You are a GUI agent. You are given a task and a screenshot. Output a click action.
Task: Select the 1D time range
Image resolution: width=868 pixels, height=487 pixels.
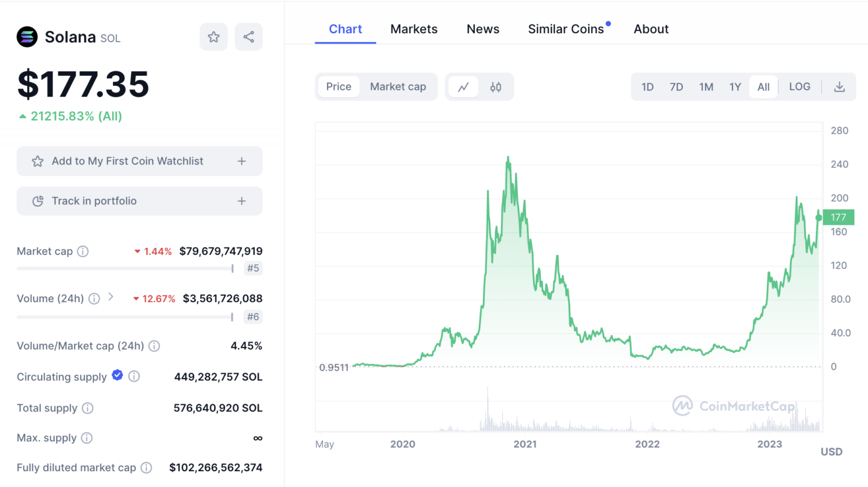click(x=648, y=86)
